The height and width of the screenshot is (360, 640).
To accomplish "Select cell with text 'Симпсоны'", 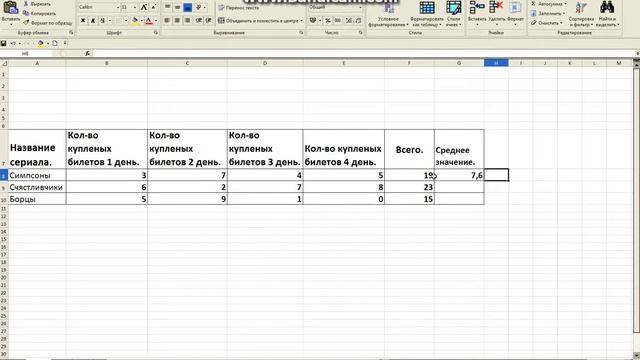I will (x=37, y=175).
